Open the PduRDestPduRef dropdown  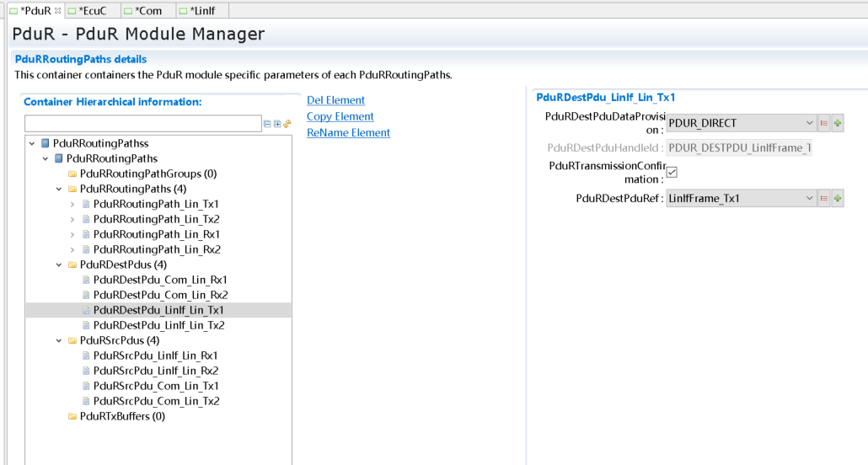tap(809, 199)
